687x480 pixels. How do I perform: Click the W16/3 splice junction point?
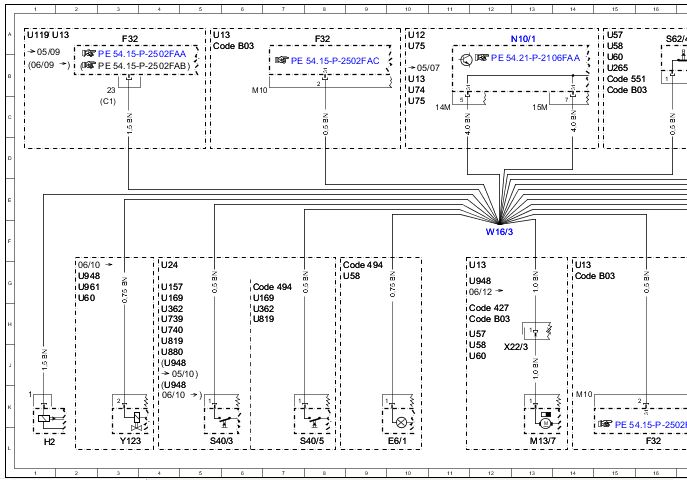pyautogui.click(x=499, y=223)
